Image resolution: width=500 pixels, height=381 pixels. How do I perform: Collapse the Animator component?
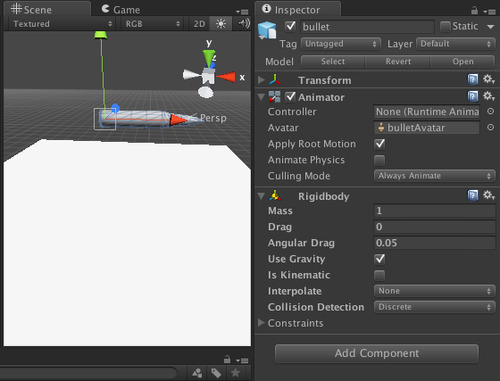pos(261,97)
